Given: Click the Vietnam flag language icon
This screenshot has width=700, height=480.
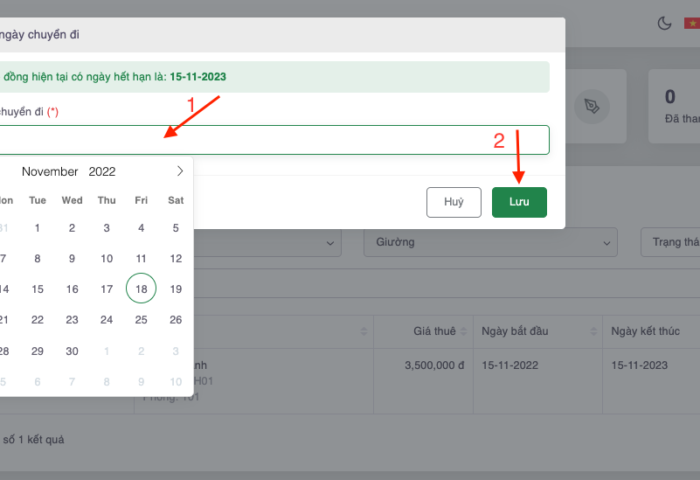Looking at the screenshot, I should [x=692, y=23].
